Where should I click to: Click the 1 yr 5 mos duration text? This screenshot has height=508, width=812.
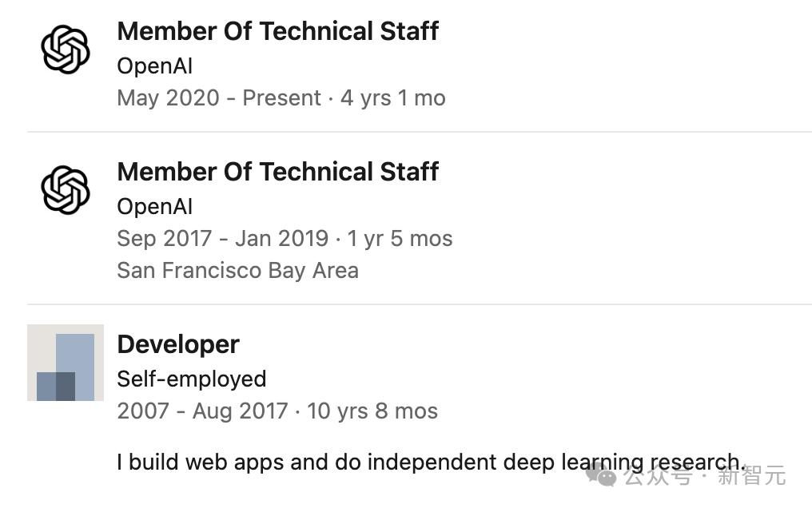400,239
